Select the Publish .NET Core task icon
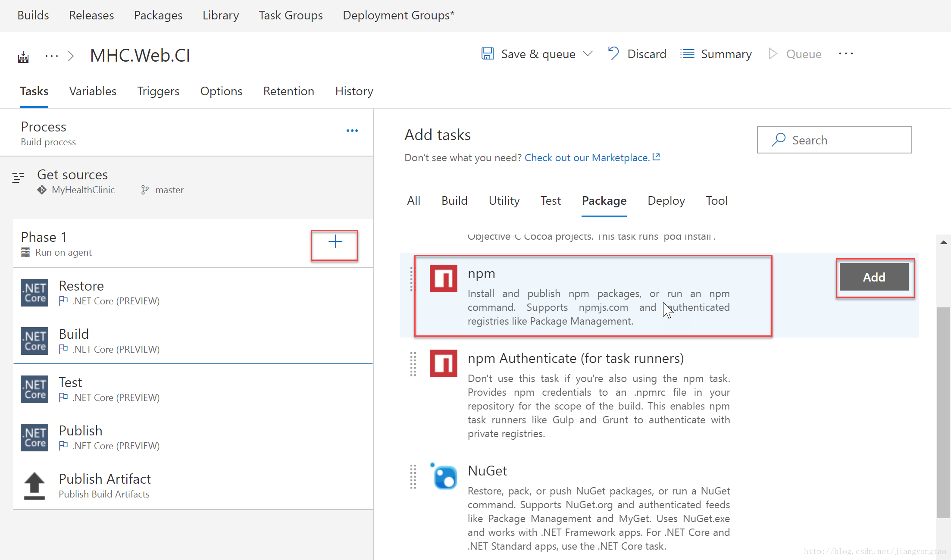Screen dimensions: 951x560 coord(34,438)
